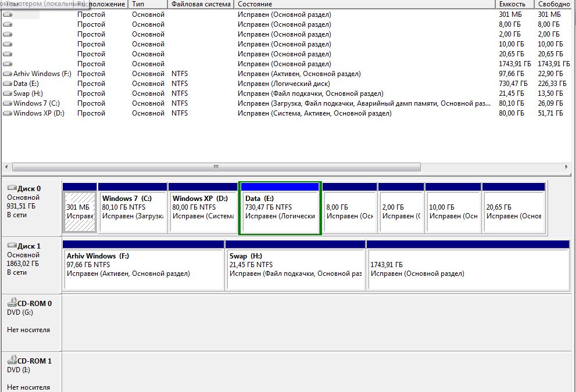This screenshot has width=576, height=392.
Task: Select the Windows XP (D:) name in the volume list
Action: pos(38,113)
